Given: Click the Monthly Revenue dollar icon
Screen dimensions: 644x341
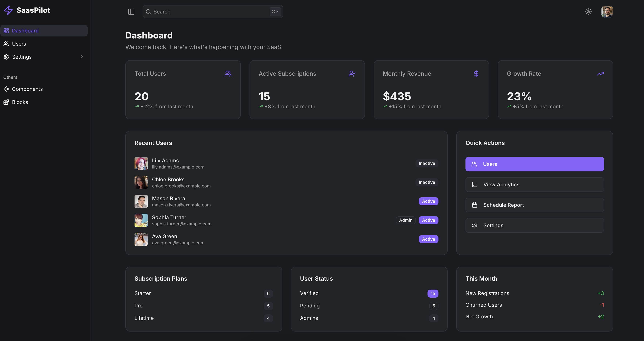Looking at the screenshot, I should [476, 74].
